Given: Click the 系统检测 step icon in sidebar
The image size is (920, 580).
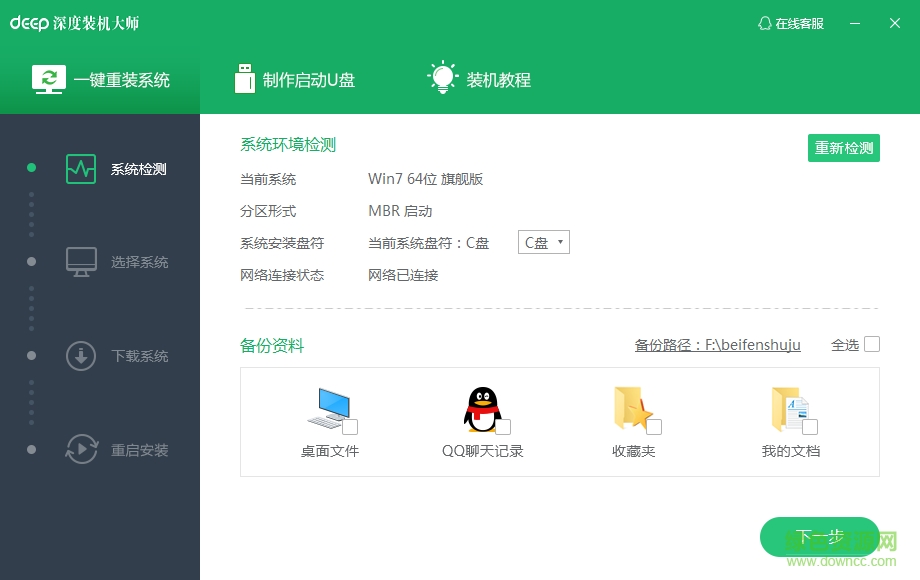Looking at the screenshot, I should tap(80, 168).
